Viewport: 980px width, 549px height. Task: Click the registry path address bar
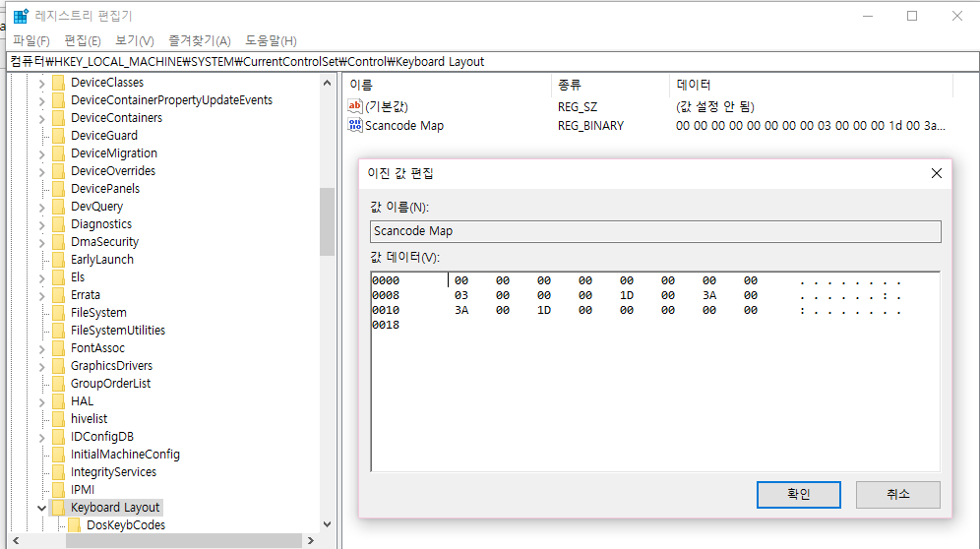493,61
